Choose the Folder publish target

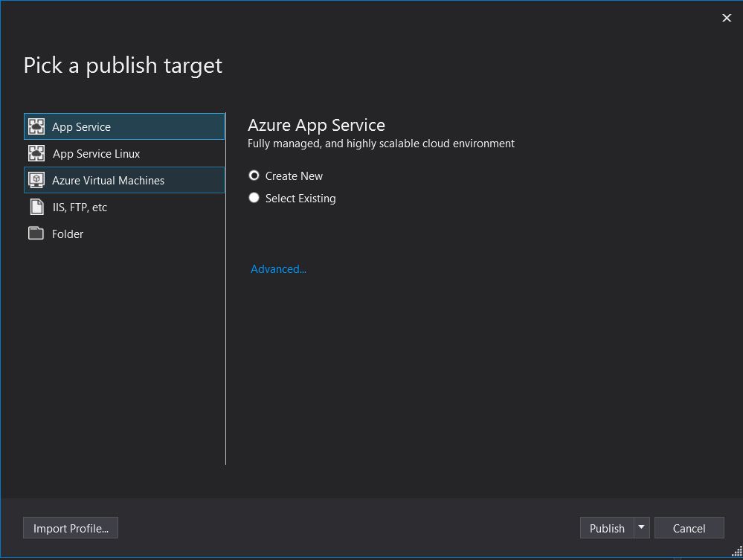click(x=124, y=234)
